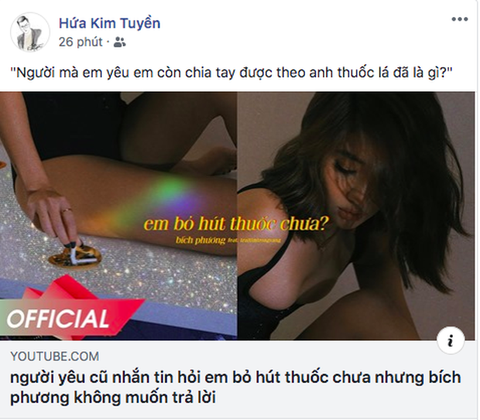Click the YOUTUBE.COM source label
Screen dimensions: 480x420
pyautogui.click(x=55, y=357)
